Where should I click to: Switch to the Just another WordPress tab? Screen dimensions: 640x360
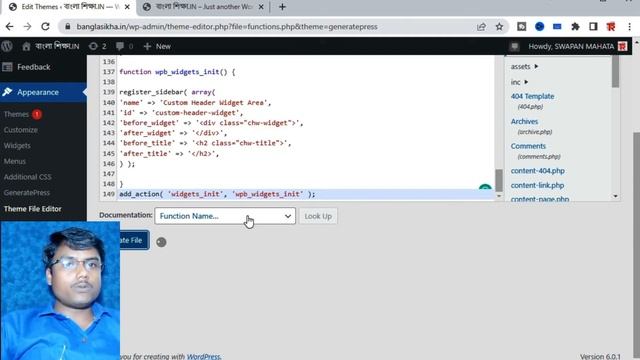203,7
